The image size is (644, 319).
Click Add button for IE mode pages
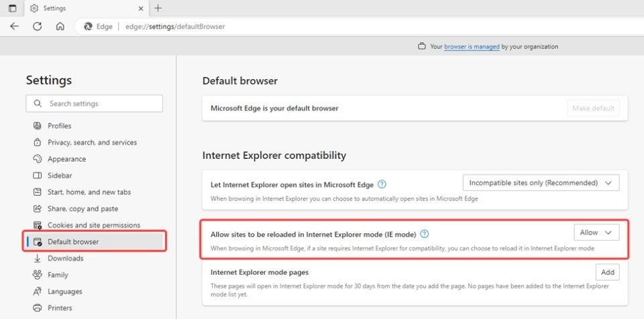pyautogui.click(x=607, y=272)
